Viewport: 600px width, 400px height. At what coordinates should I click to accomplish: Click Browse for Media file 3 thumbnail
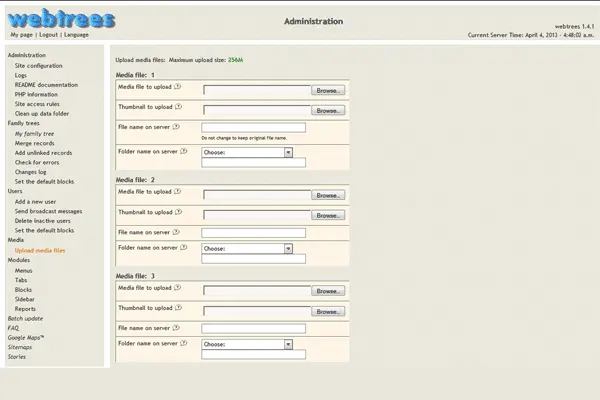click(327, 312)
